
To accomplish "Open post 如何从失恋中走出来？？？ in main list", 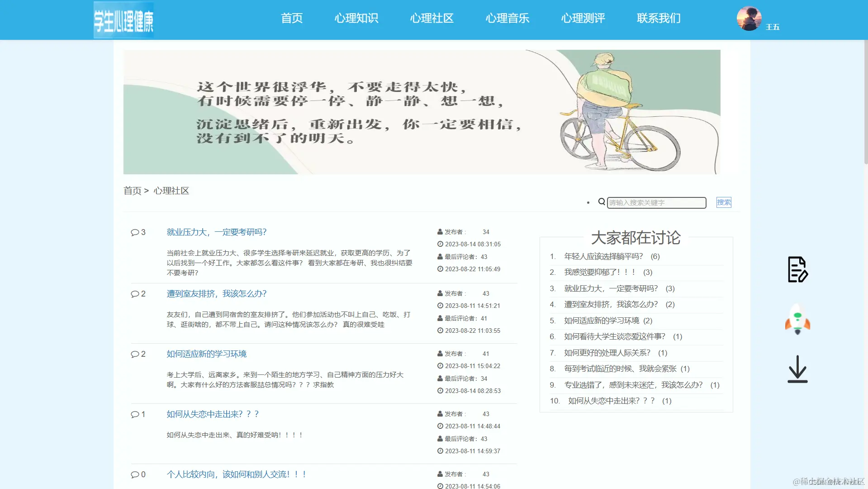I will 213,414.
